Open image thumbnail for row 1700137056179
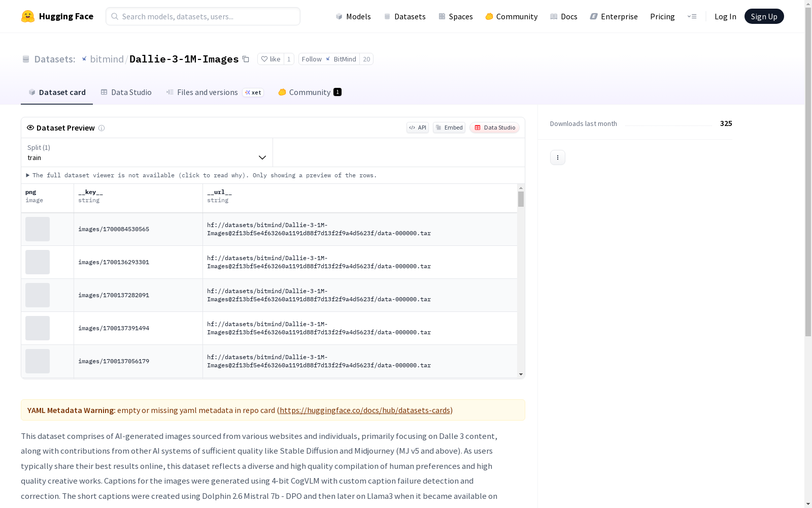The image size is (812, 508). point(38,361)
